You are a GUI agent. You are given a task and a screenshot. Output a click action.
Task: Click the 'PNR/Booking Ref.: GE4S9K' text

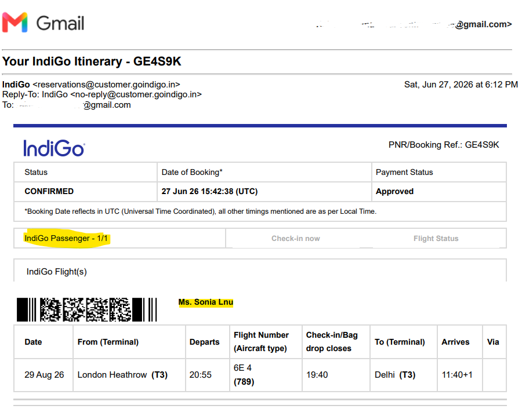pyautogui.click(x=444, y=145)
